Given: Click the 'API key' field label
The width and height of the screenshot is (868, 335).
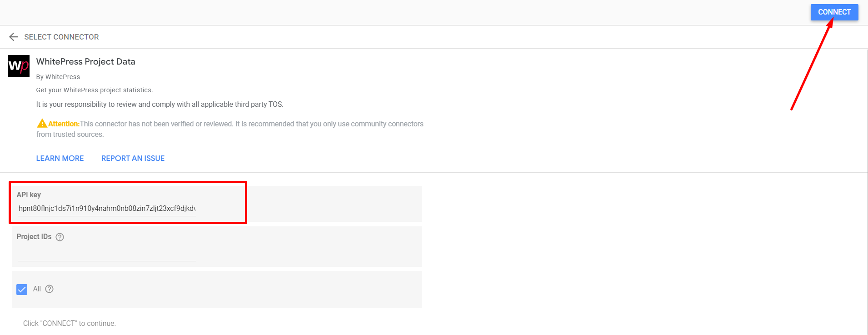Looking at the screenshot, I should pyautogui.click(x=29, y=195).
